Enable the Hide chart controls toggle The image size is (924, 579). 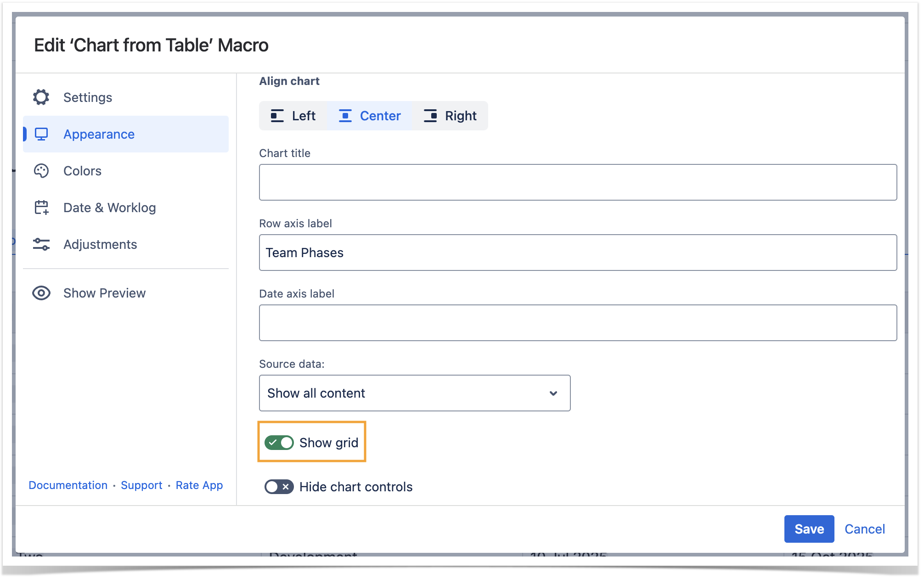pyautogui.click(x=279, y=487)
